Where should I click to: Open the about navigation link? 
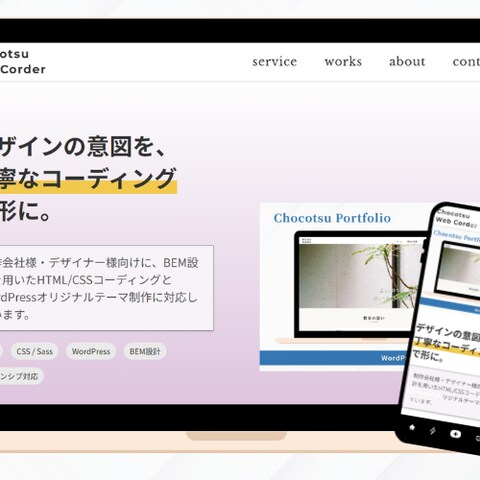tap(407, 62)
